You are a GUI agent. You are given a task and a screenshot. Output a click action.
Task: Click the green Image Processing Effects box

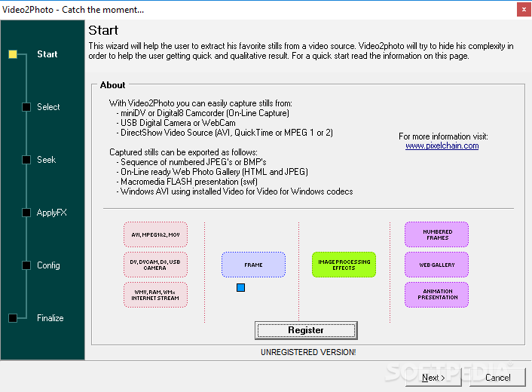[x=344, y=265]
